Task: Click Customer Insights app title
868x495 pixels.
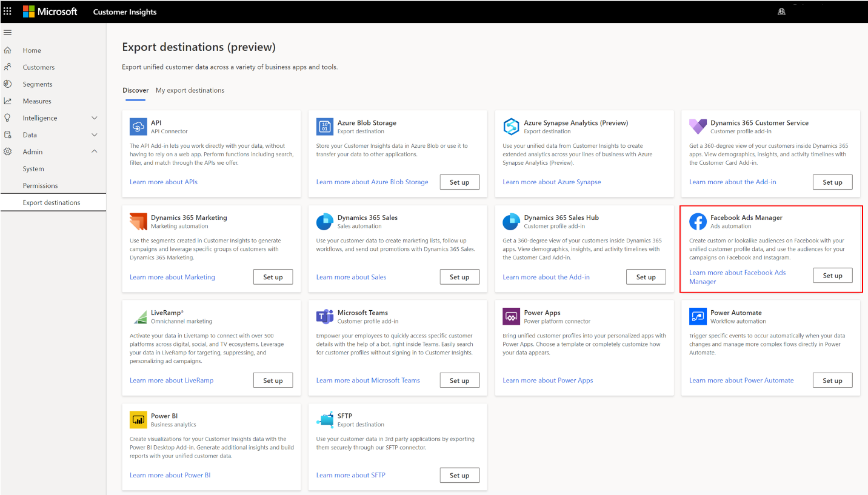Action: click(x=125, y=12)
